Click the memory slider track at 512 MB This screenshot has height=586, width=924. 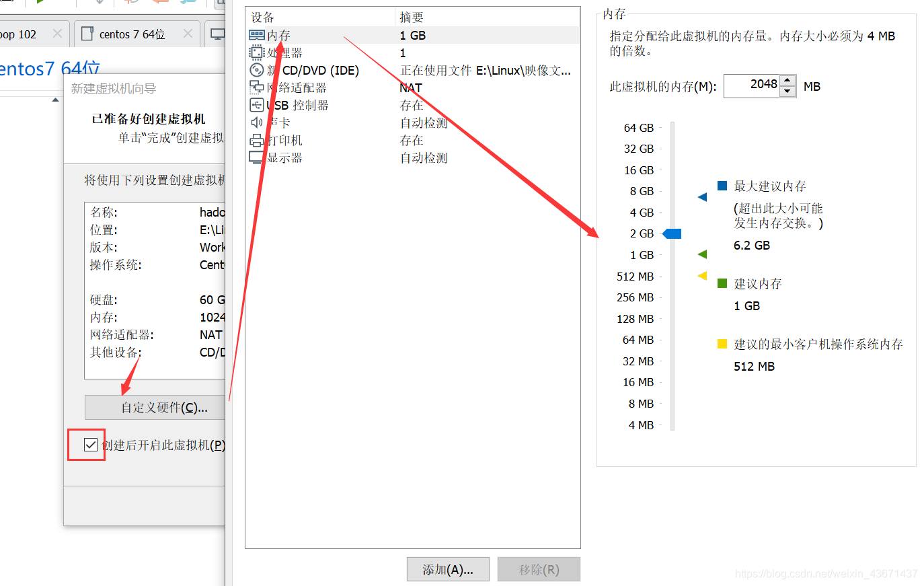tap(672, 277)
